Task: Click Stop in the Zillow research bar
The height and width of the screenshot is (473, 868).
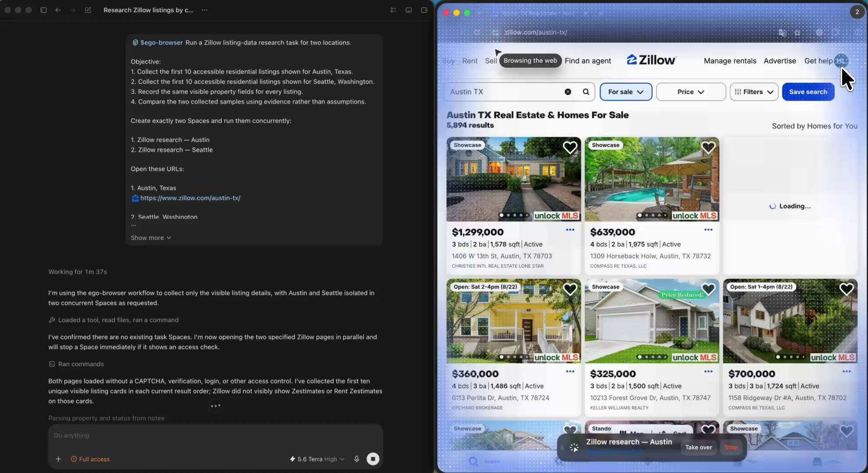Action: [x=730, y=447]
